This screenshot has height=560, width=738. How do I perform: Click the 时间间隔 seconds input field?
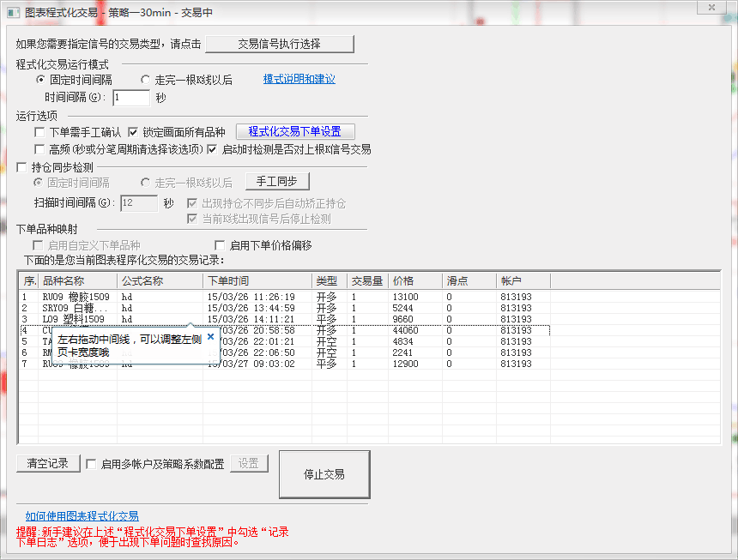tap(130, 98)
